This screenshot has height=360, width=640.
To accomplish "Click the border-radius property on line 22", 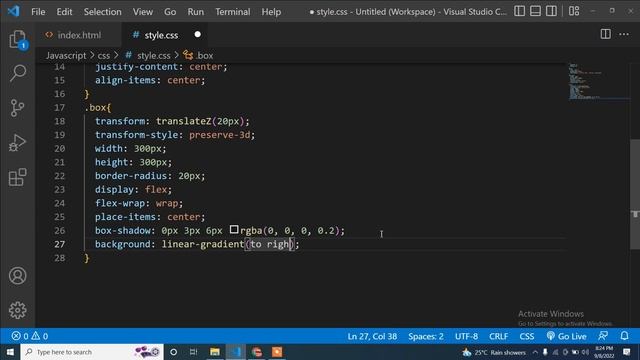I will click(x=131, y=176).
